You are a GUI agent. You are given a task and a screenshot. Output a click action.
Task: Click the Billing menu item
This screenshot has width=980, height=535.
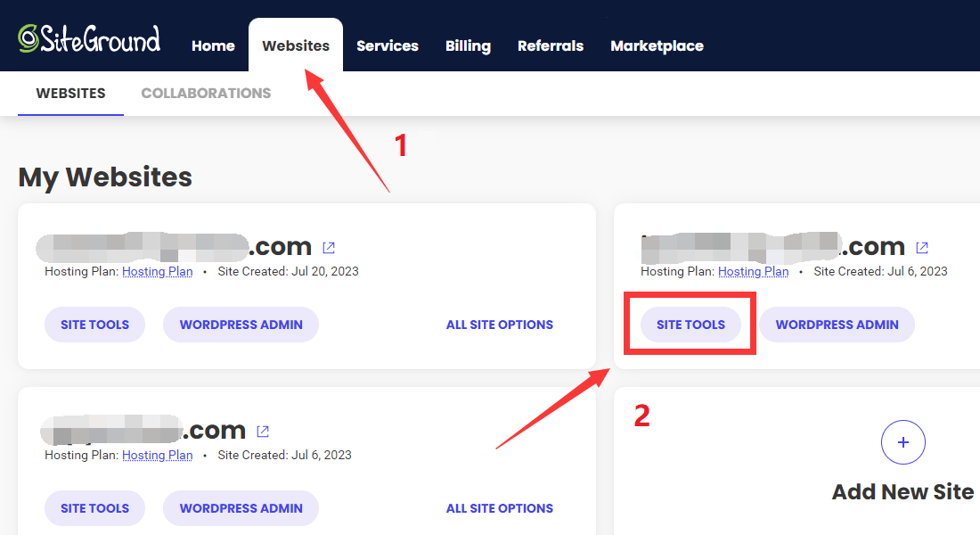(468, 45)
